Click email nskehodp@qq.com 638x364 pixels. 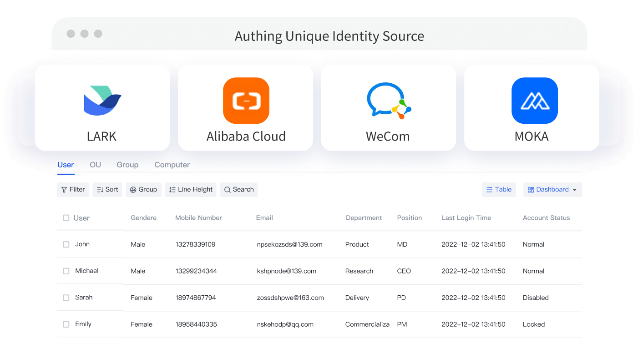285,324
